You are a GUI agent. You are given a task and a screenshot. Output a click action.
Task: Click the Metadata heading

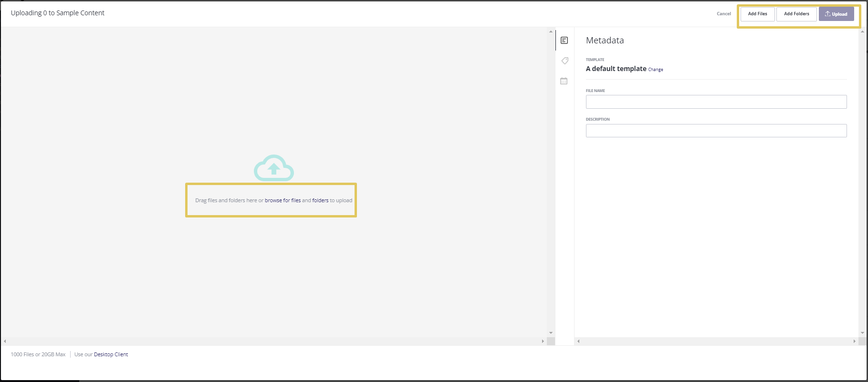pyautogui.click(x=605, y=41)
